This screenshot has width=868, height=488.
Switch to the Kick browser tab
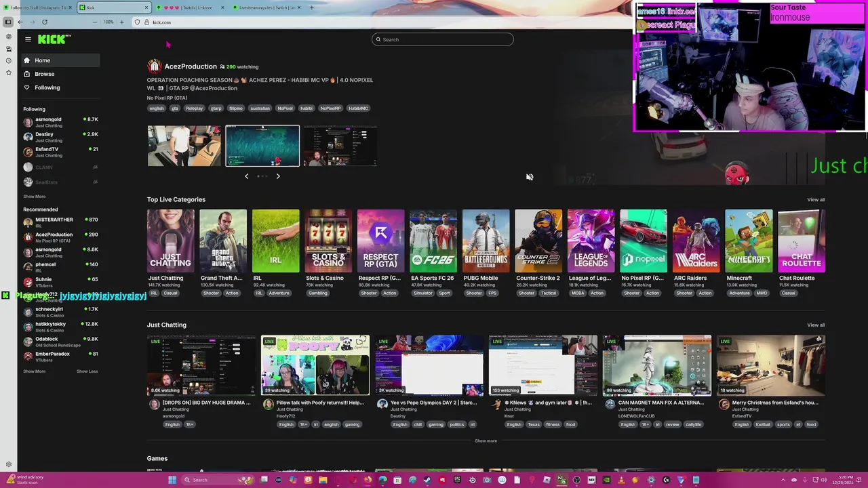coord(113,7)
